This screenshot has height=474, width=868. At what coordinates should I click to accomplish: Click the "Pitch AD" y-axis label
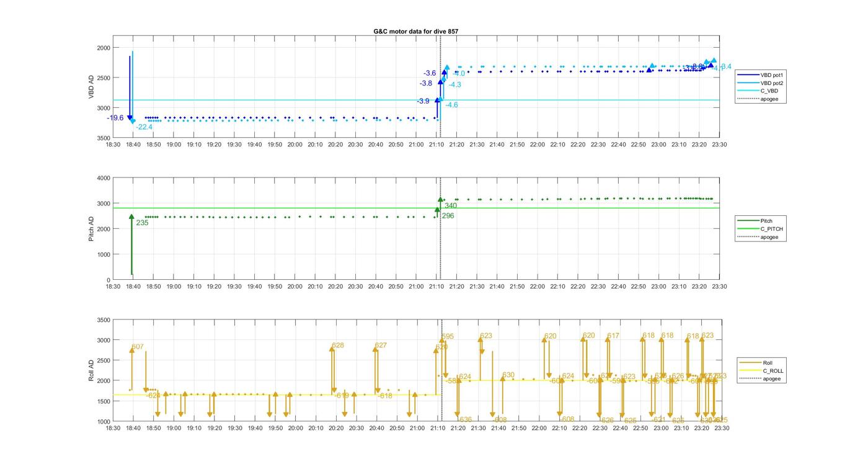[x=91, y=229]
